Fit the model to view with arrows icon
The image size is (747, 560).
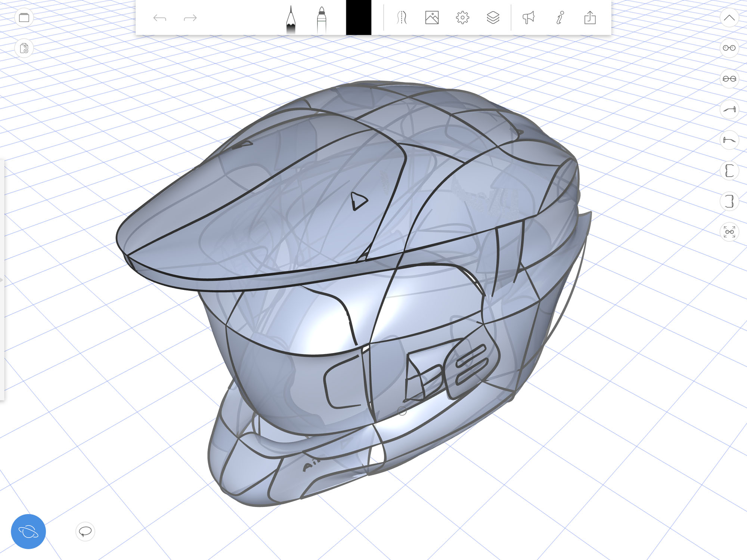click(729, 232)
